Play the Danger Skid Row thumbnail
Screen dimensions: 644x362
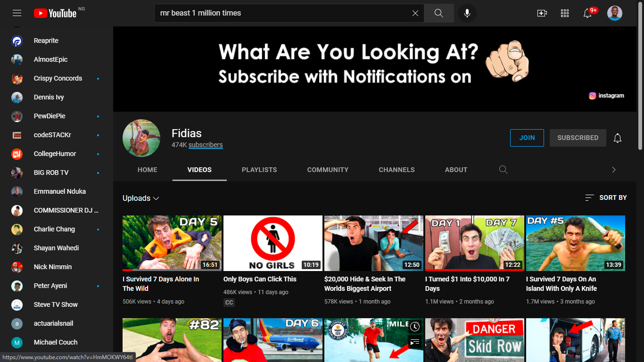click(475, 340)
